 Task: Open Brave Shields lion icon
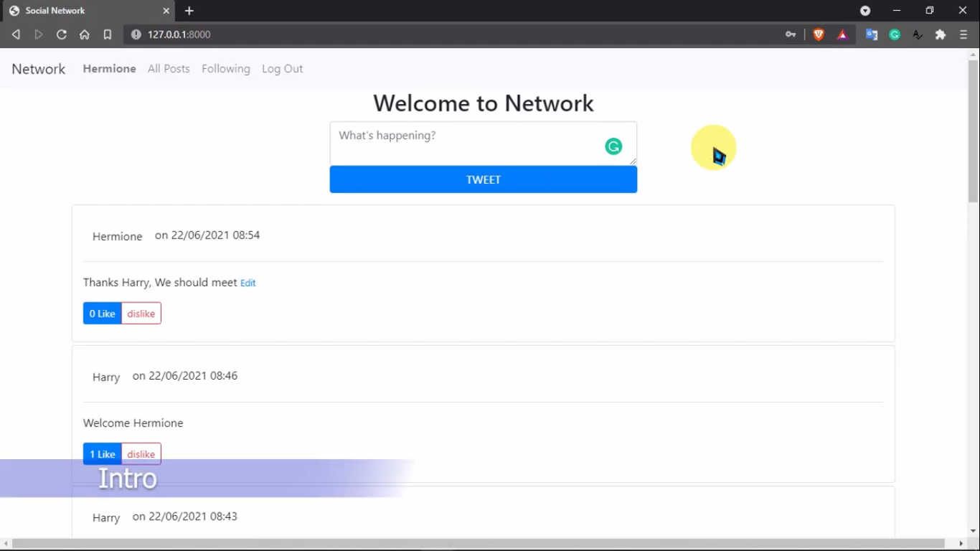coord(819,34)
